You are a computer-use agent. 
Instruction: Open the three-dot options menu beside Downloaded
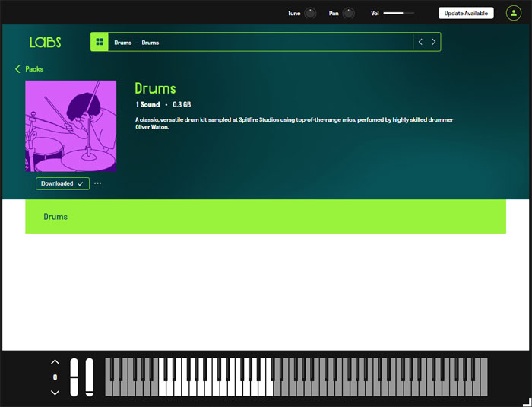coord(98,183)
